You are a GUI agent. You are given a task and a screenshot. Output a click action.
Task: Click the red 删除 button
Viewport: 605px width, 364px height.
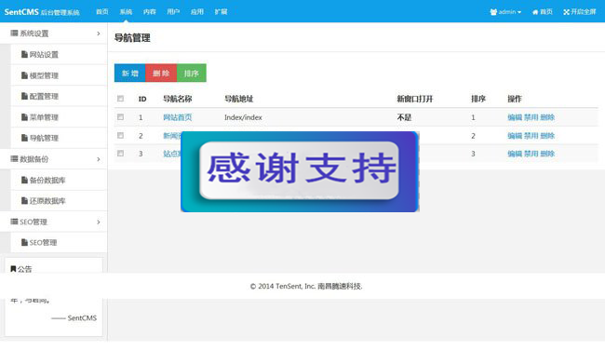pyautogui.click(x=161, y=73)
